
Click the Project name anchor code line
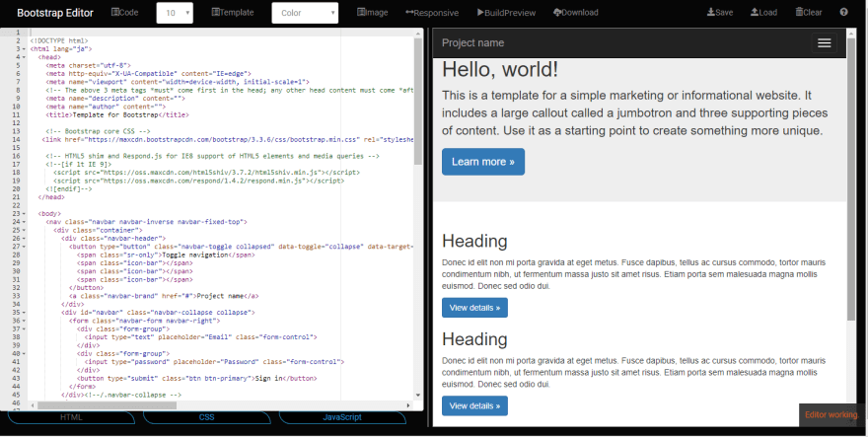(164, 296)
